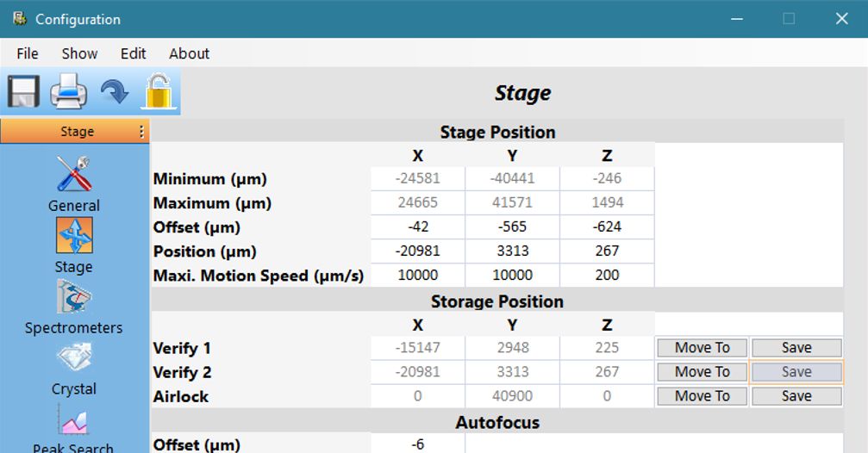Open the About menu
The width and height of the screenshot is (868, 453).
click(x=189, y=53)
